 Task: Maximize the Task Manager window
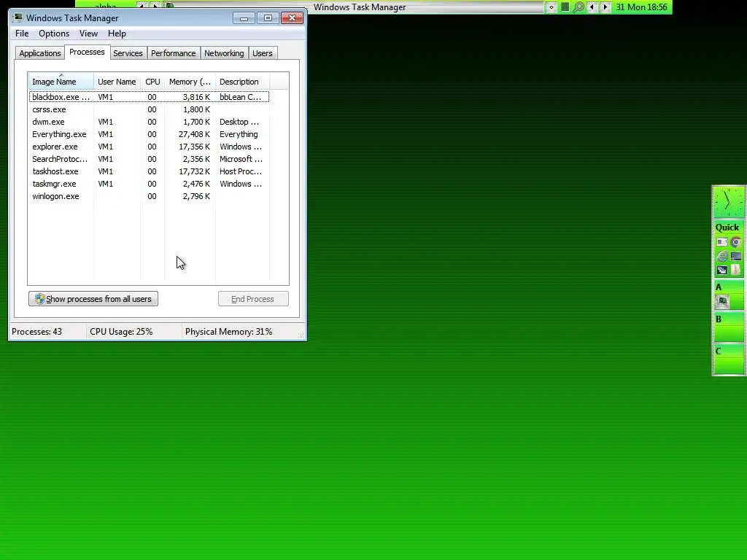tap(268, 18)
